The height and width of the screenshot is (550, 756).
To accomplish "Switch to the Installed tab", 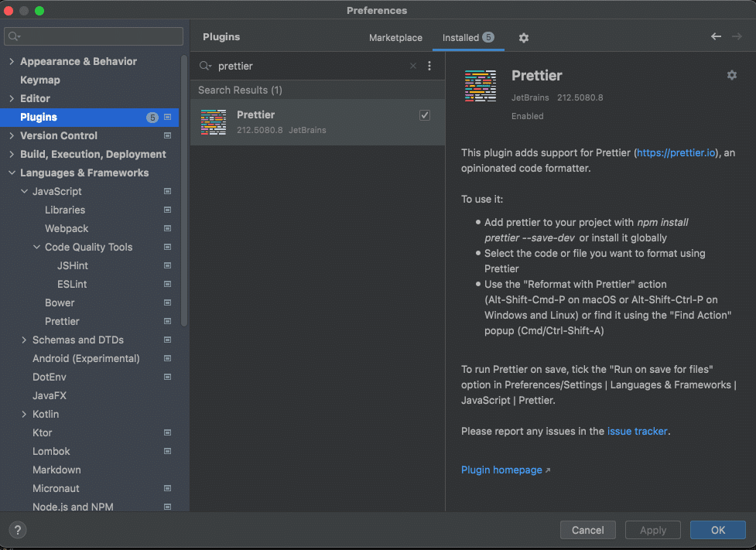I will [x=468, y=38].
